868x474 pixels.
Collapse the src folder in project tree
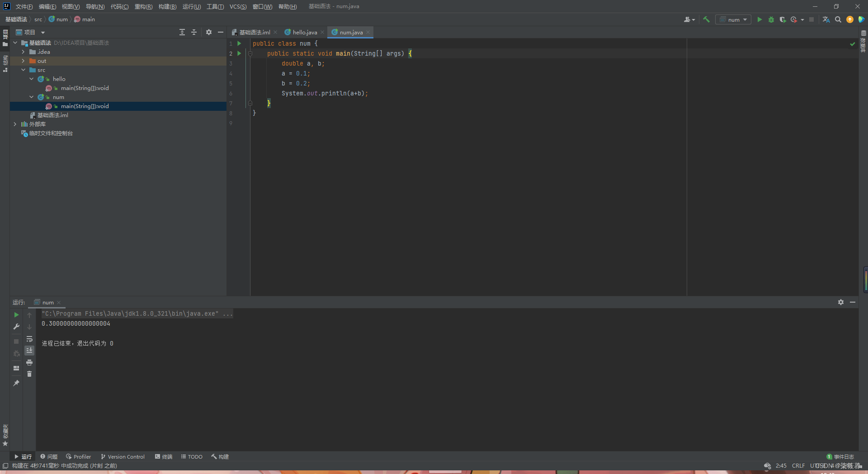pyautogui.click(x=23, y=70)
